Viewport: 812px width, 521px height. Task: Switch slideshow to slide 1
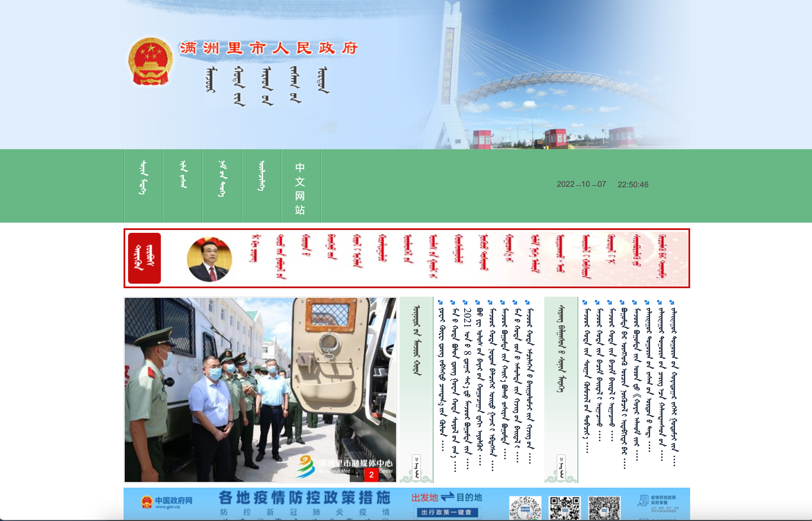[357, 475]
